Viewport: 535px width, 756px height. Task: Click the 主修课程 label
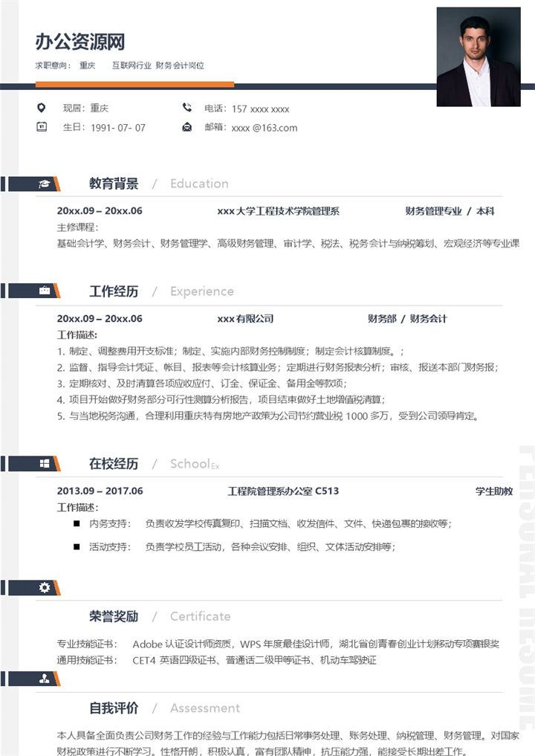pyautogui.click(x=77, y=227)
